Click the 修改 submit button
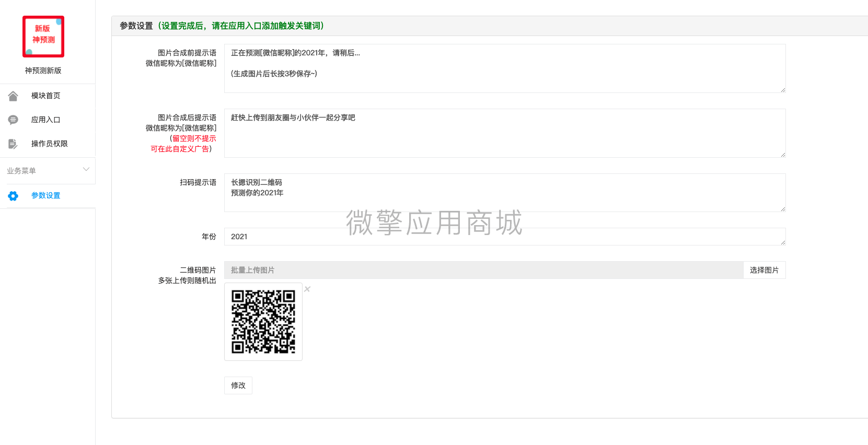This screenshot has height=445, width=868. tap(238, 385)
